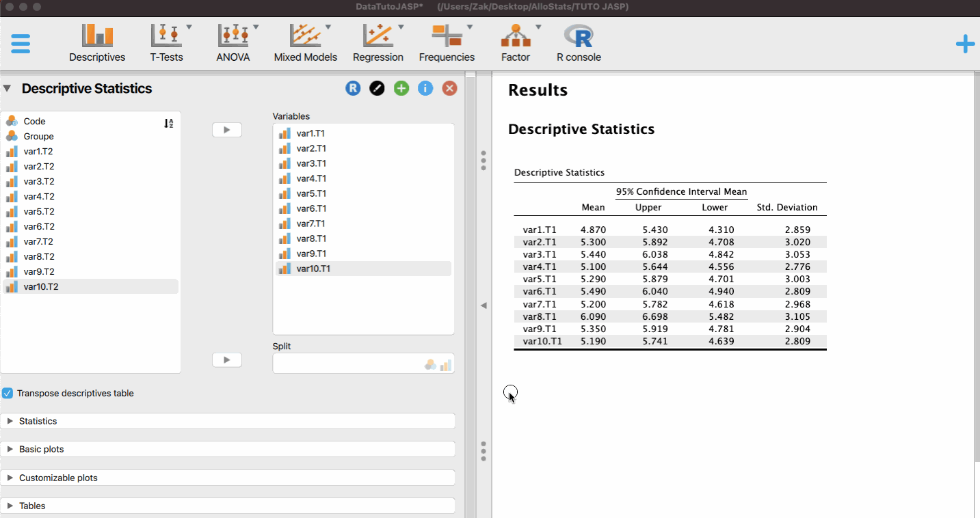Uncheck Transpose descriptives table
Image resolution: width=980 pixels, height=518 pixels.
(x=7, y=393)
